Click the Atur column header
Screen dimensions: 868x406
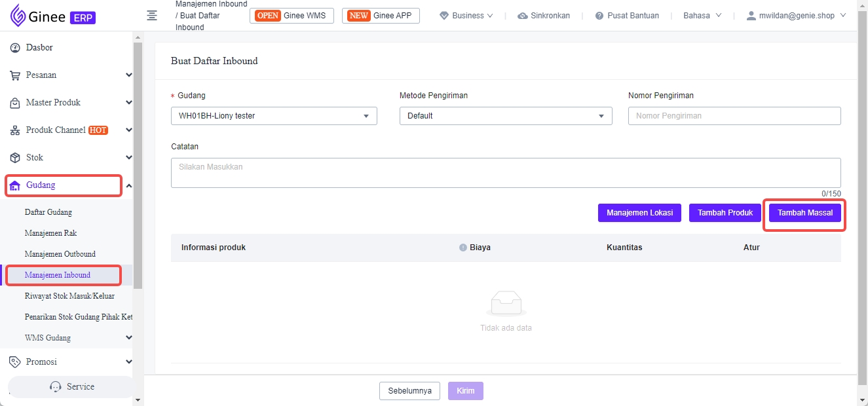coord(751,248)
